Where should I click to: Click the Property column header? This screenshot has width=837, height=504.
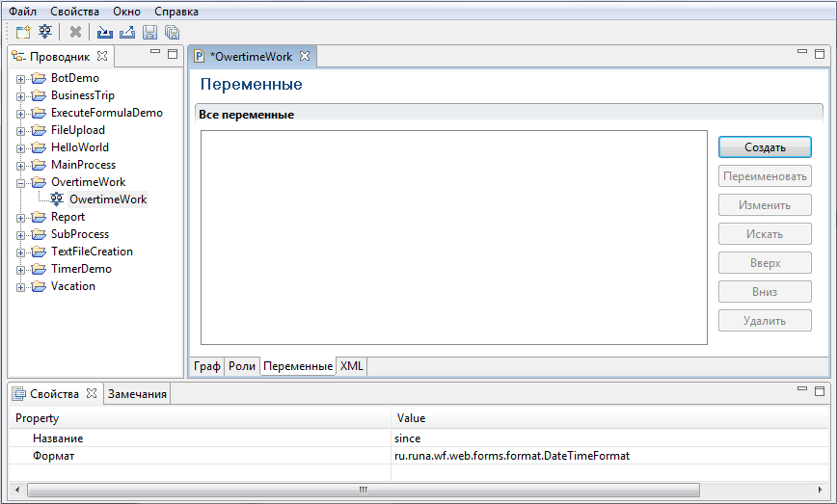pos(201,418)
